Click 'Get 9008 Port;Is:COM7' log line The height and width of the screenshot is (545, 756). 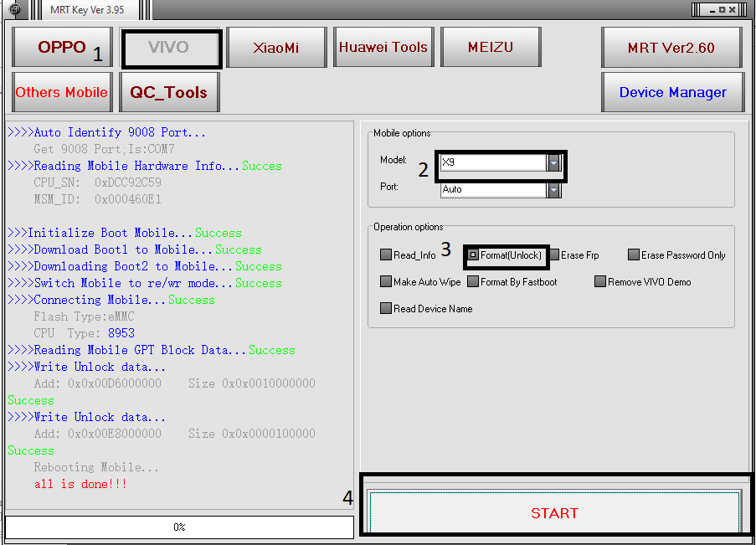point(104,149)
